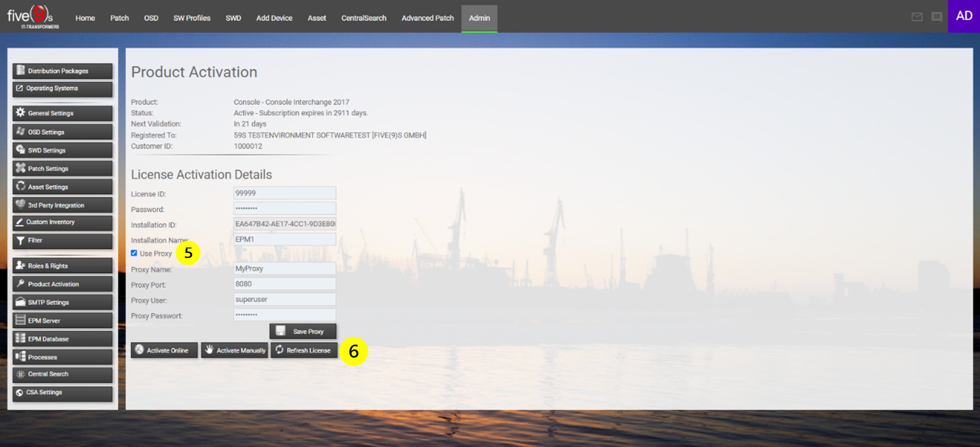This screenshot has width=980, height=447.
Task: Click the five(9)s logo
Action: point(33,17)
